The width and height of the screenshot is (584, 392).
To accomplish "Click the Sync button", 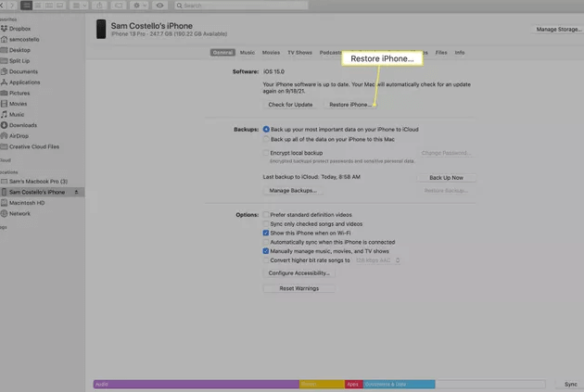I will (570, 385).
